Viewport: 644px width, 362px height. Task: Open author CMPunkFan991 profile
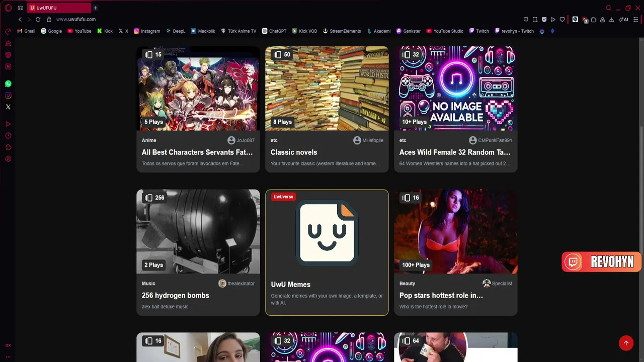tap(491, 140)
